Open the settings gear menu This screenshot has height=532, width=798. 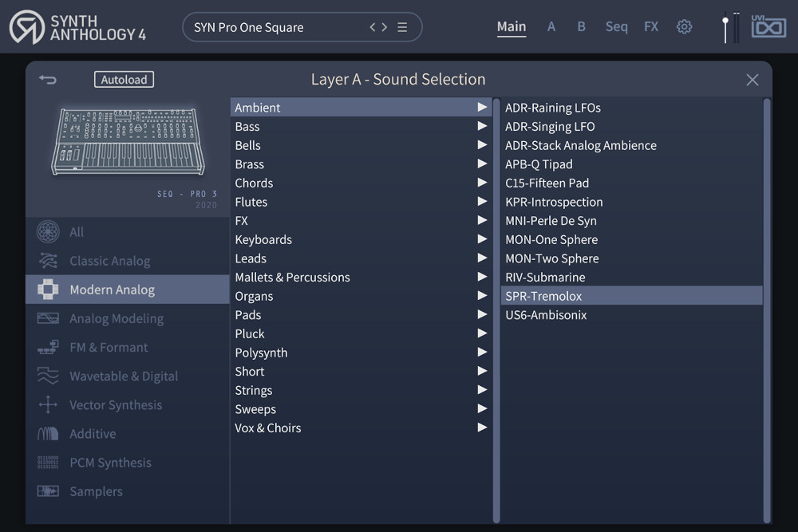point(684,26)
